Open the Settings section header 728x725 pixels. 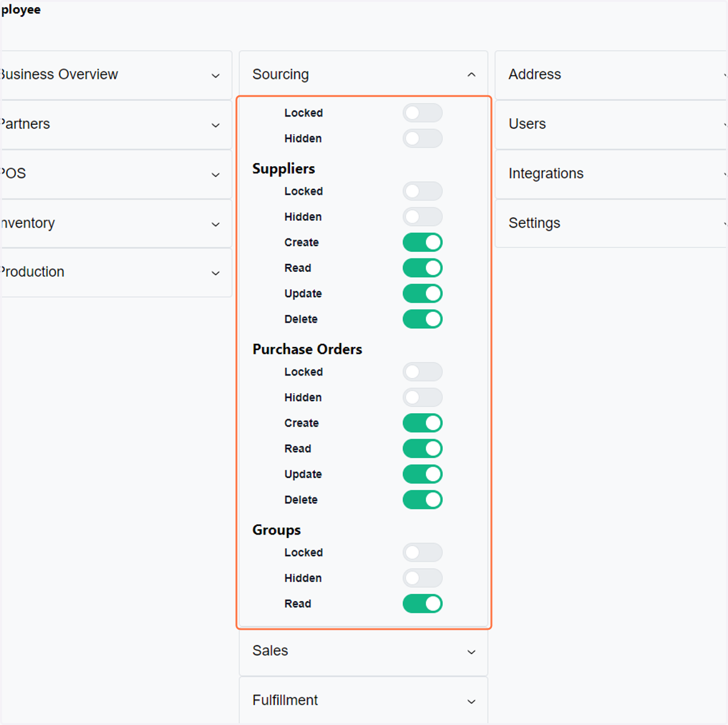612,223
